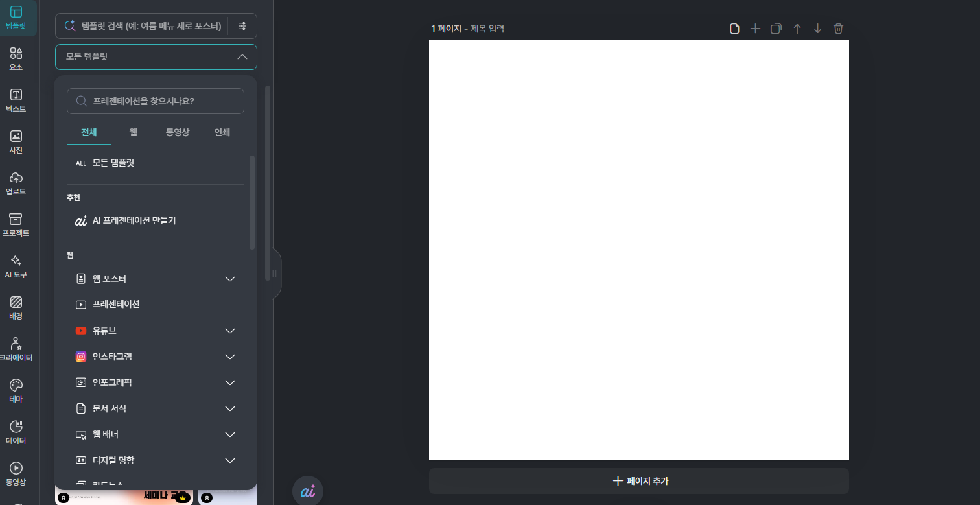The height and width of the screenshot is (505, 980).
Task: Open the 배경 background panel
Action: [x=16, y=308]
